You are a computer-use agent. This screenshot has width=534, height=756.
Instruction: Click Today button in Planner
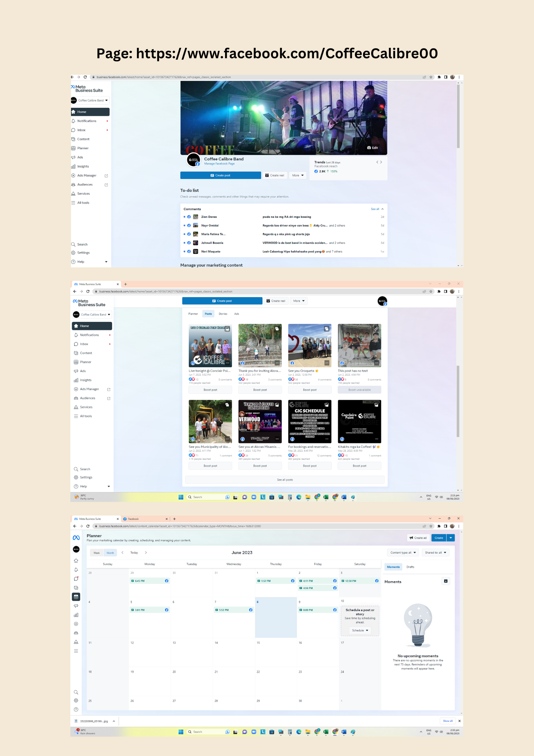tap(134, 553)
